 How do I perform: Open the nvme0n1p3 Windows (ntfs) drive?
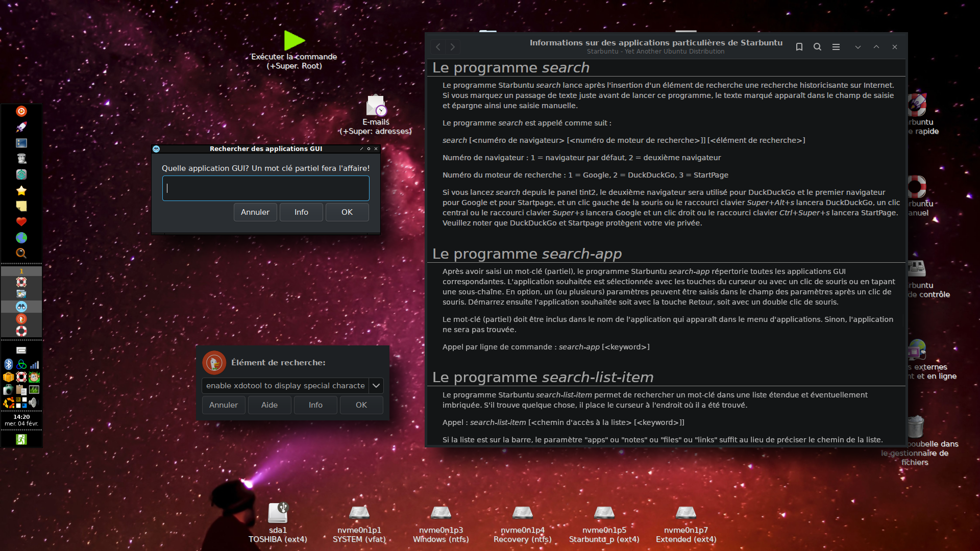(440, 513)
